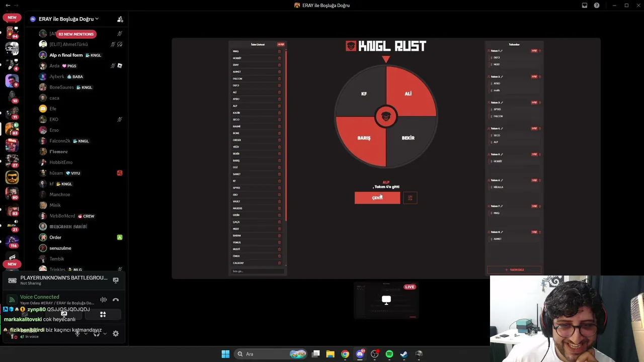Image resolution: width=644 pixels, height=362 pixels.
Task: Remove KADİR using its trash icon
Action: pos(280,113)
